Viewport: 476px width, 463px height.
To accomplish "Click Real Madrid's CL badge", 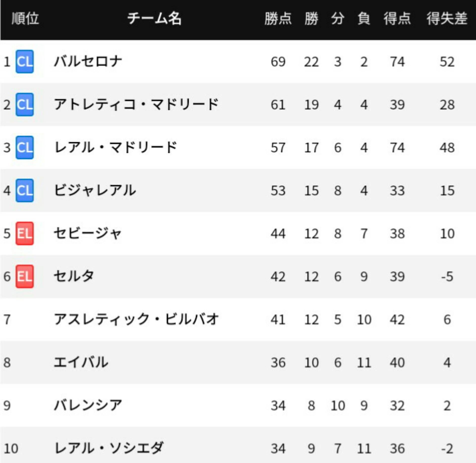I will tap(25, 147).
